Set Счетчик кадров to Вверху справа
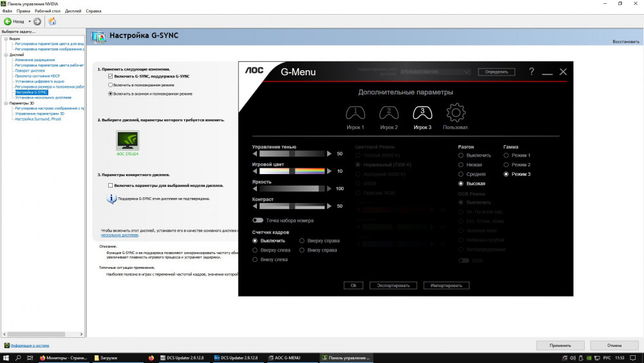Viewport: 644px width, 363px height. tap(302, 241)
